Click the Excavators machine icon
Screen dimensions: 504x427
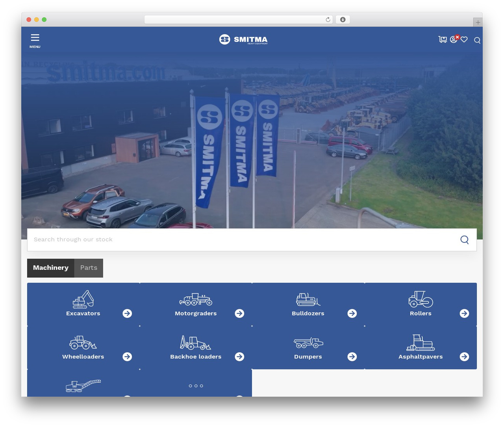[83, 299]
